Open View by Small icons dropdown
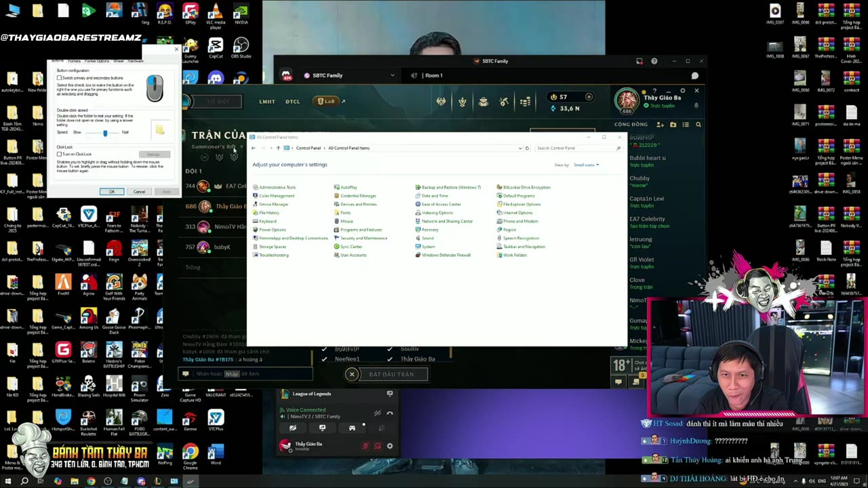Screen dimensions: 868x488 587,165
